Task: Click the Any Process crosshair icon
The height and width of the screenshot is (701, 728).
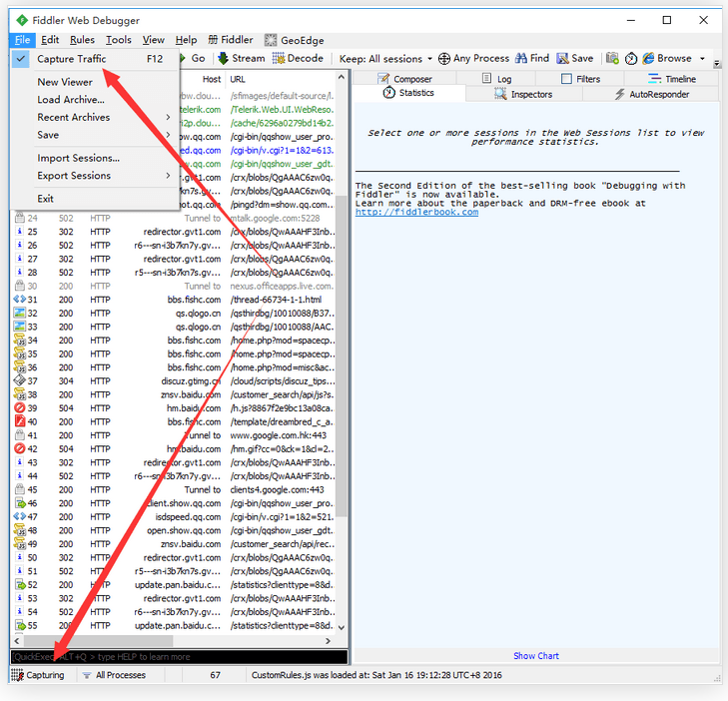Action: point(444,59)
